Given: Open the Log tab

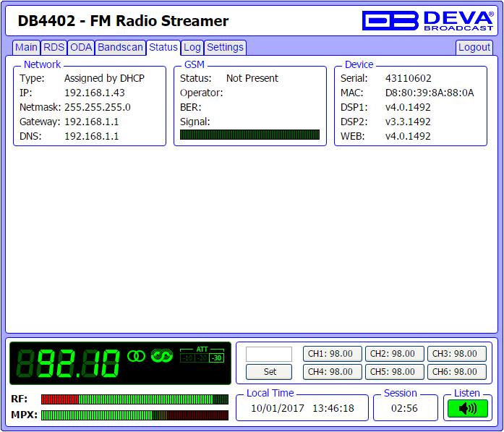Looking at the screenshot, I should pos(192,48).
